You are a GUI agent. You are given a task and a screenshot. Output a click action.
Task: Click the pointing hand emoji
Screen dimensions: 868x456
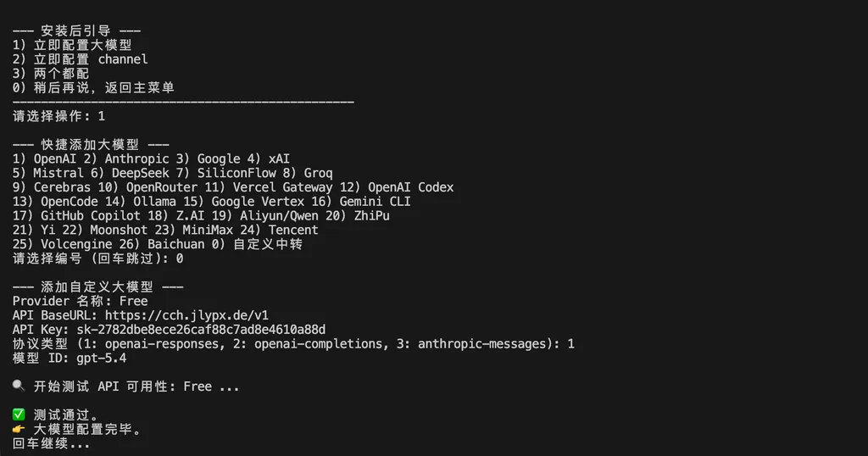[x=19, y=430]
